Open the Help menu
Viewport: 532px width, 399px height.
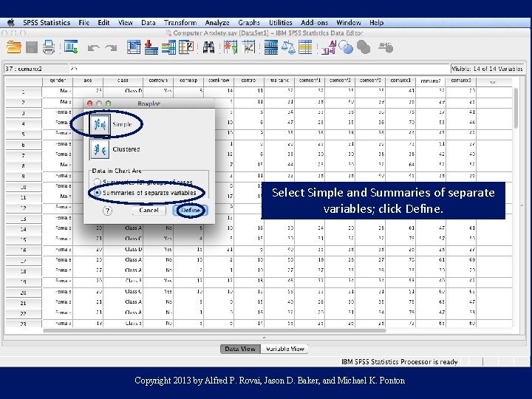coord(376,23)
